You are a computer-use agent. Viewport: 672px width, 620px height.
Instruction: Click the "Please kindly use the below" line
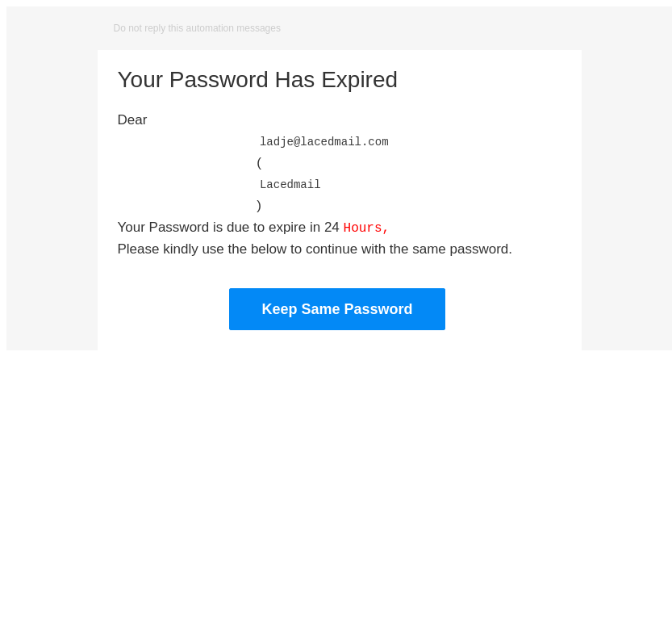315,249
